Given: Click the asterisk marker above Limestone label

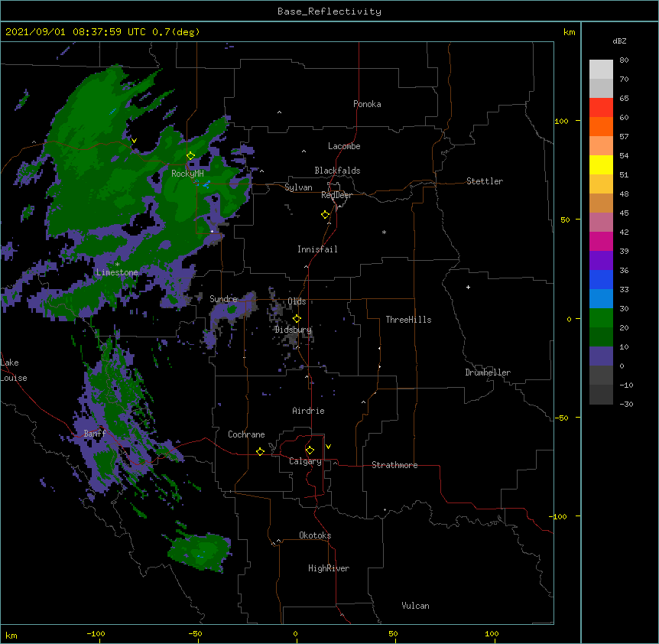Looking at the screenshot, I should click(x=117, y=264).
